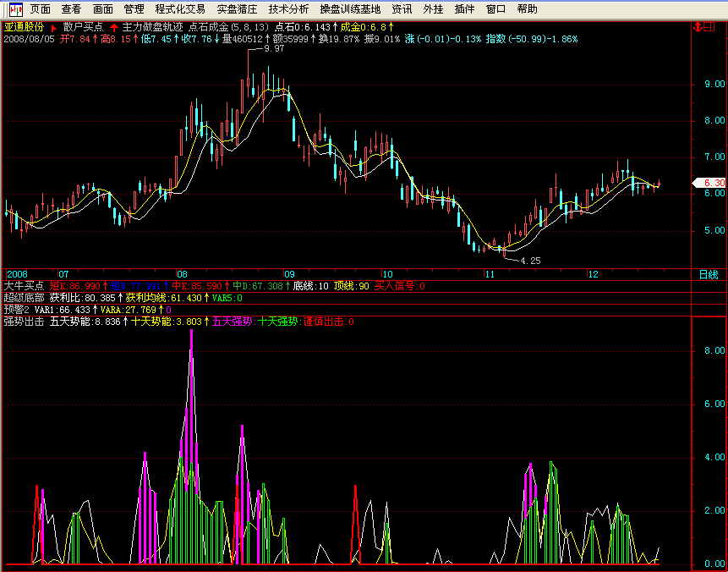Click the red arrow icon beside 亚通股份
Image resolution: width=728 pixels, height=572 pixels.
(x=53, y=27)
